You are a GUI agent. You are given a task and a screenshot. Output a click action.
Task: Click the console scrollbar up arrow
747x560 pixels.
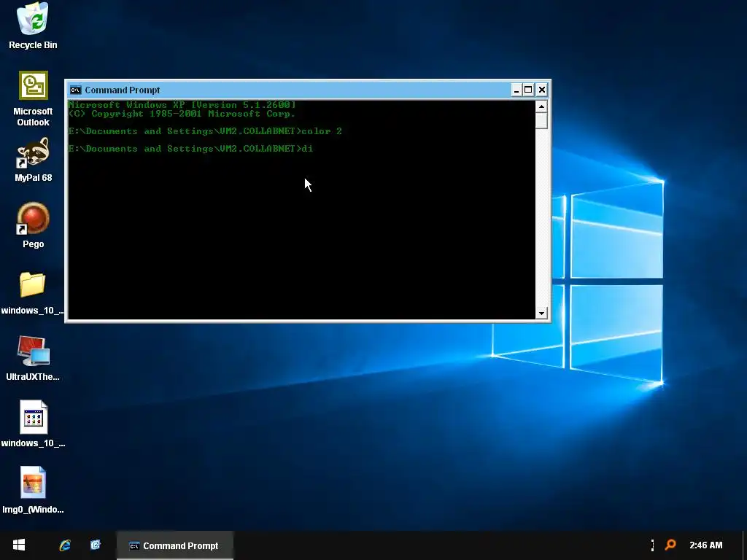pos(541,106)
